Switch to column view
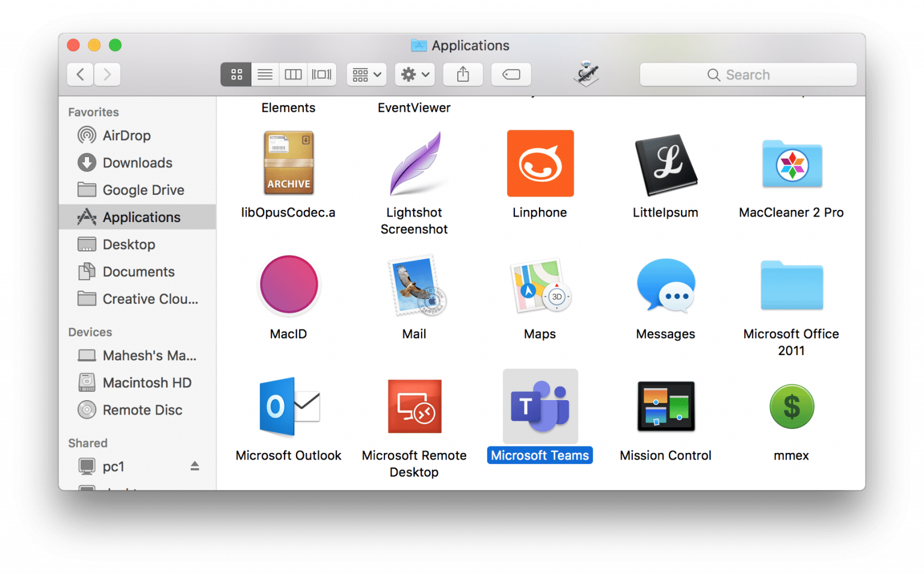The image size is (924, 574). [293, 75]
